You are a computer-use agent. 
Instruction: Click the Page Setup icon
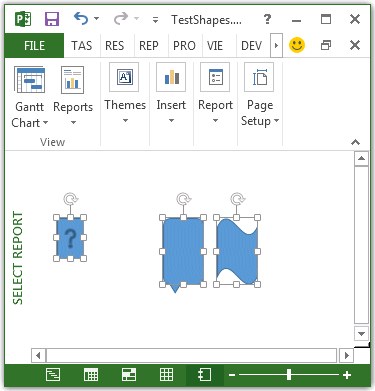259,77
